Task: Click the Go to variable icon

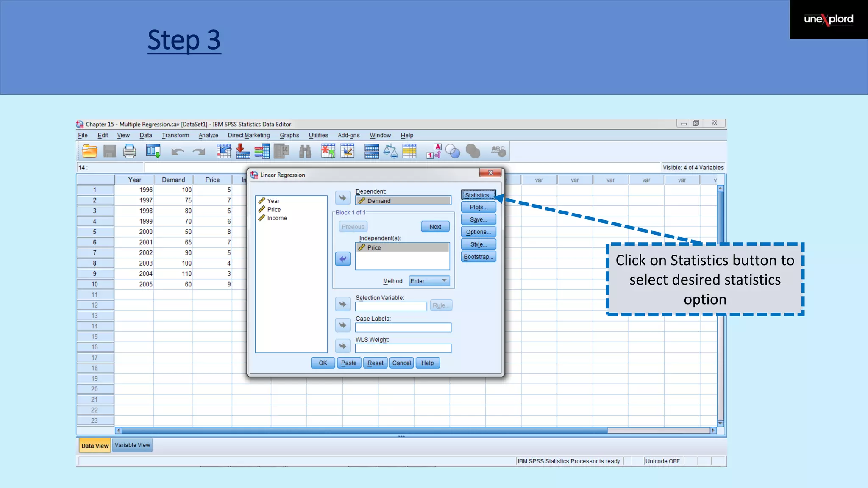Action: [x=243, y=151]
